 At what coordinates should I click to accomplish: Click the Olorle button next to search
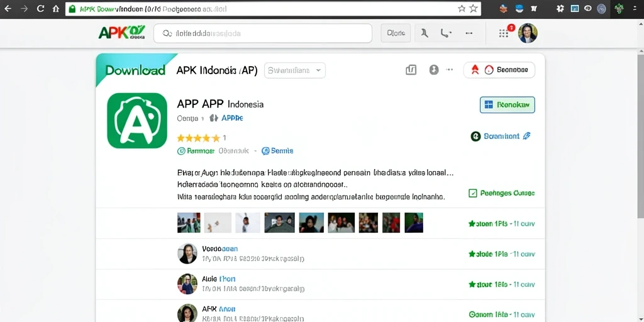click(x=396, y=33)
